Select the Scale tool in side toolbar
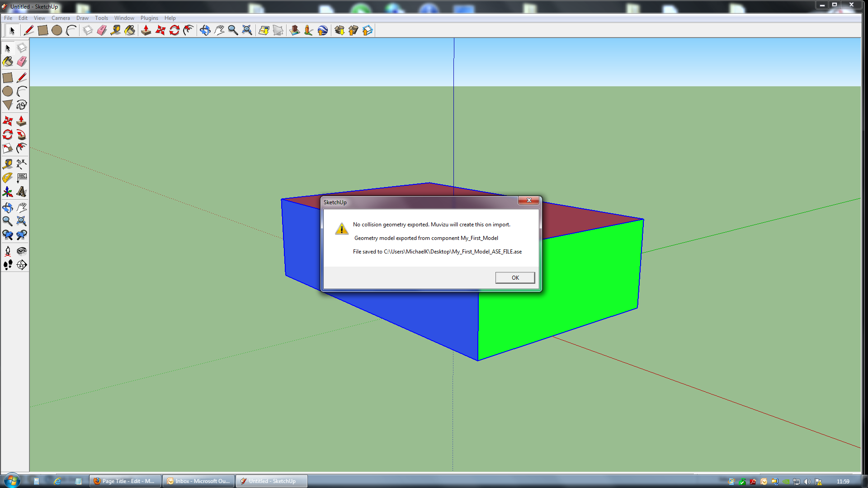This screenshot has width=868, height=488. point(8,148)
